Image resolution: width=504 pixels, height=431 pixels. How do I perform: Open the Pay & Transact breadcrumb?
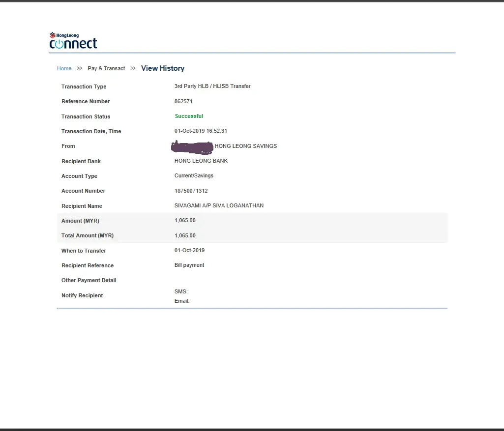[106, 68]
